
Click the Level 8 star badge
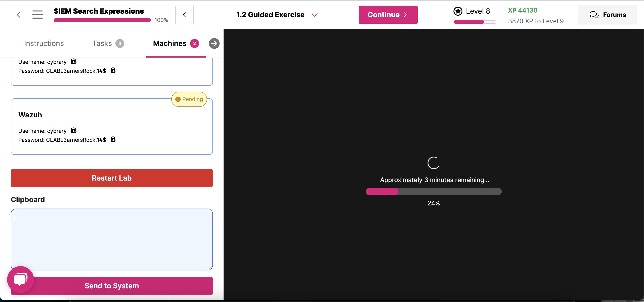click(x=458, y=11)
